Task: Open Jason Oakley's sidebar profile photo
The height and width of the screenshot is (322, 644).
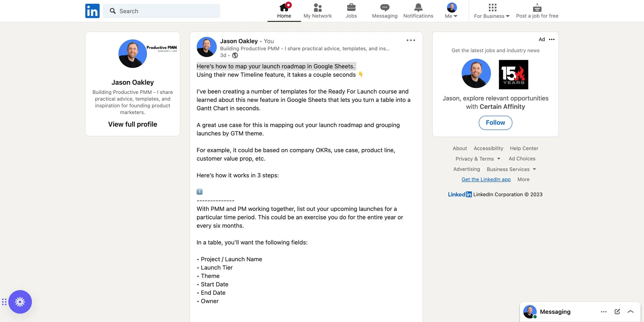Action: (x=132, y=53)
